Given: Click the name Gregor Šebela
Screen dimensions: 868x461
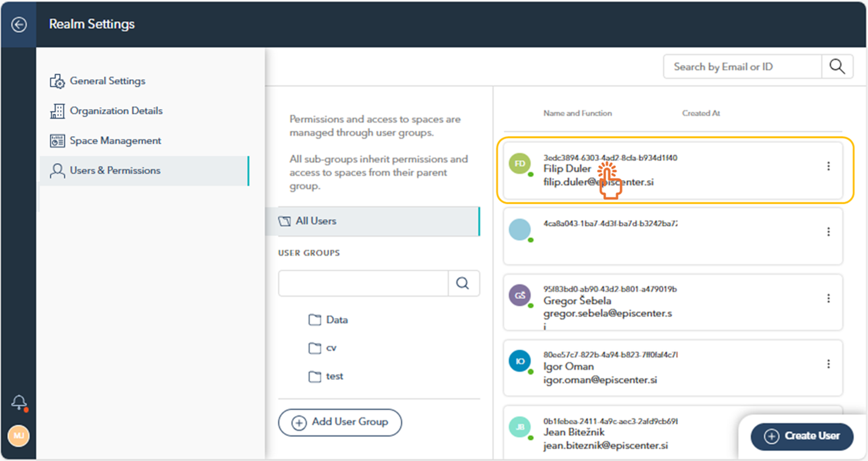Looking at the screenshot, I should tap(577, 301).
